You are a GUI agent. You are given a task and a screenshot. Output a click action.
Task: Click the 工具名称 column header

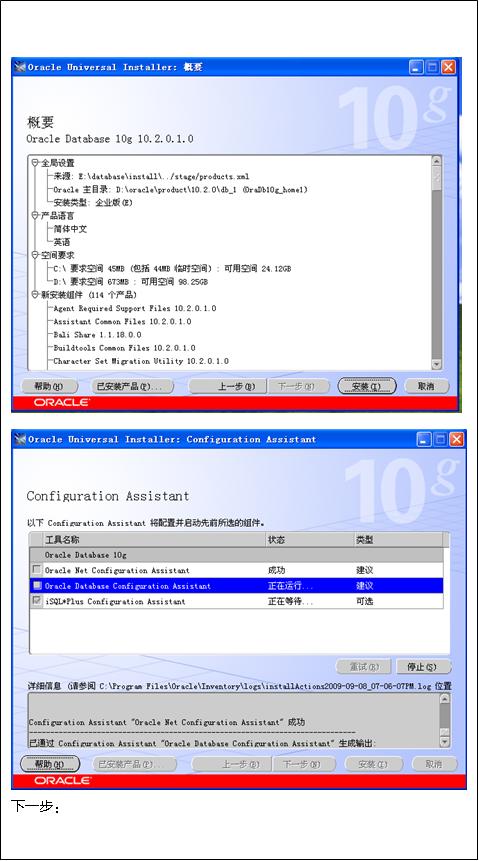coord(154,540)
